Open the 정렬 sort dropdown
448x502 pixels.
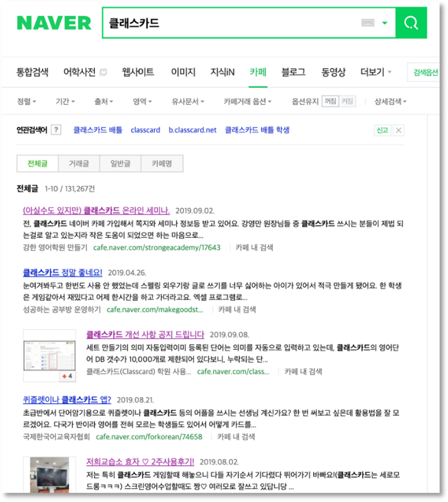pyautogui.click(x=26, y=102)
